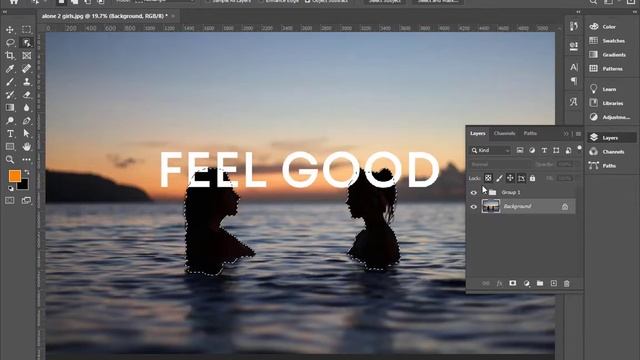Hide the Group 1 layer
The image size is (640, 360).
(473, 192)
